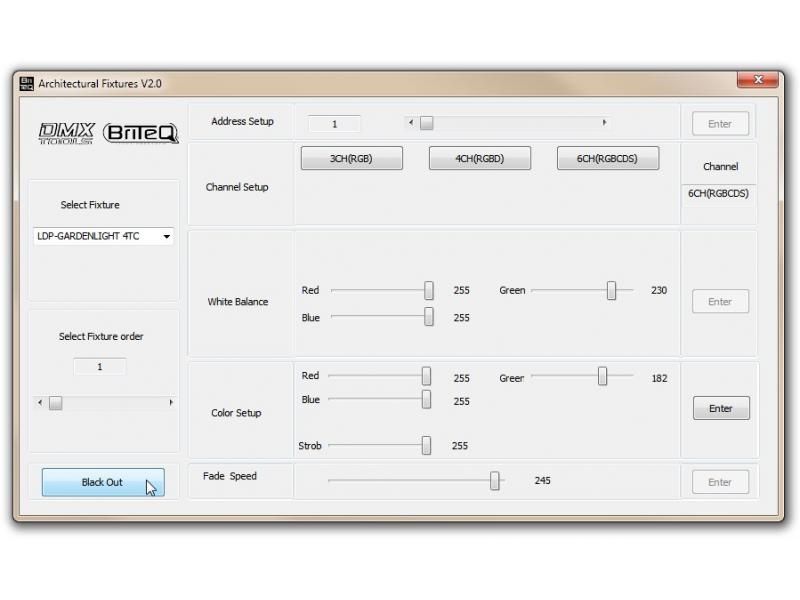Click the Color Setup Green slider handle
The height and width of the screenshot is (600, 800).
pos(603,376)
